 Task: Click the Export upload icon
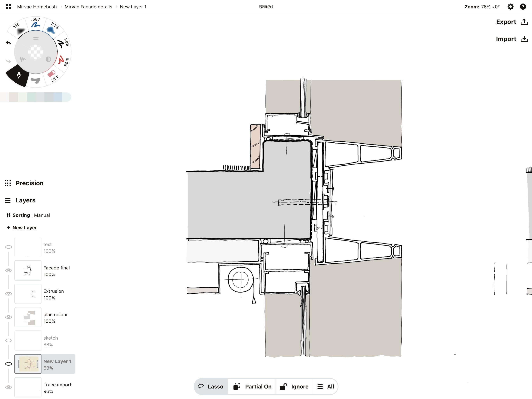click(524, 22)
